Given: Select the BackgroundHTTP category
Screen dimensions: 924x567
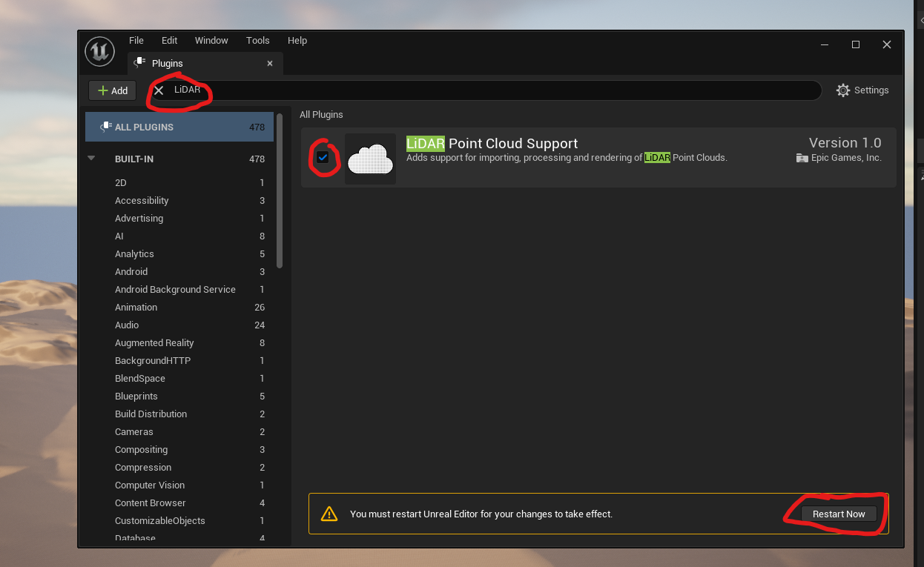Looking at the screenshot, I should [179, 360].
